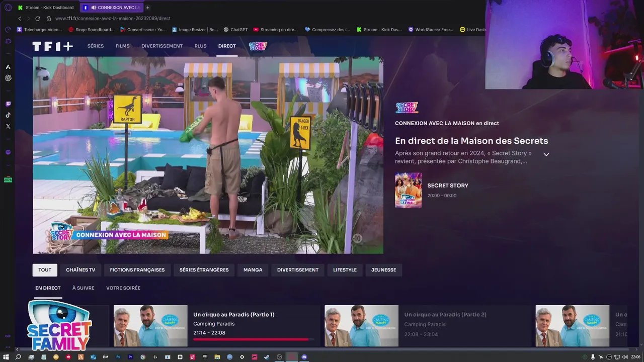Image resolution: width=644 pixels, height=362 pixels.
Task: Open the WorldGuessr Free bookmark
Action: coord(431,30)
